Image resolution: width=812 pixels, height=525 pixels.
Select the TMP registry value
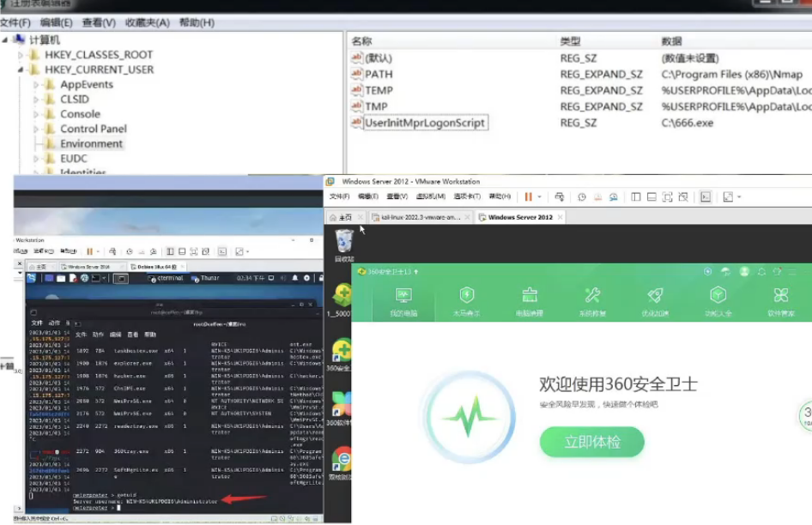pyautogui.click(x=376, y=106)
